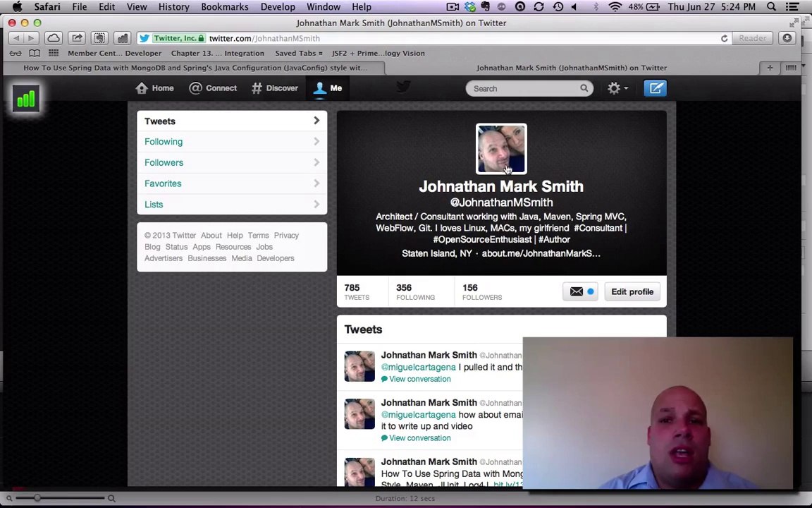Click the Reader button
Image resolution: width=812 pixels, height=508 pixels.
coord(753,38)
